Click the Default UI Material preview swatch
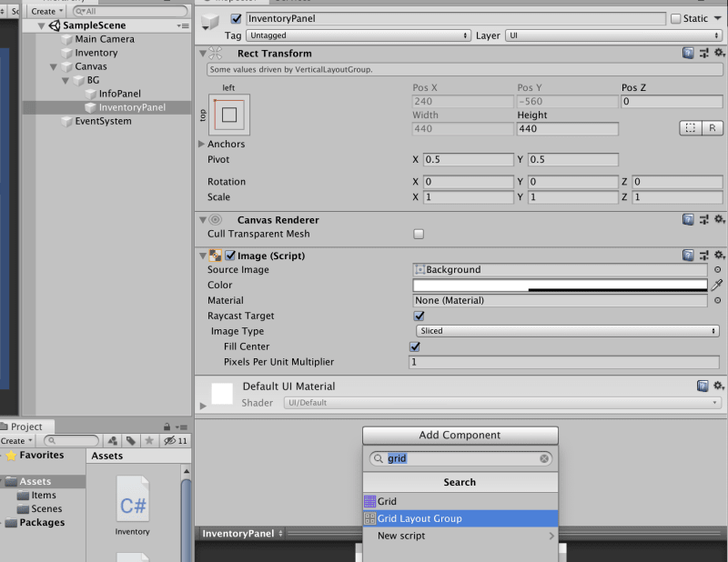This screenshot has height=562, width=728. coord(222,394)
